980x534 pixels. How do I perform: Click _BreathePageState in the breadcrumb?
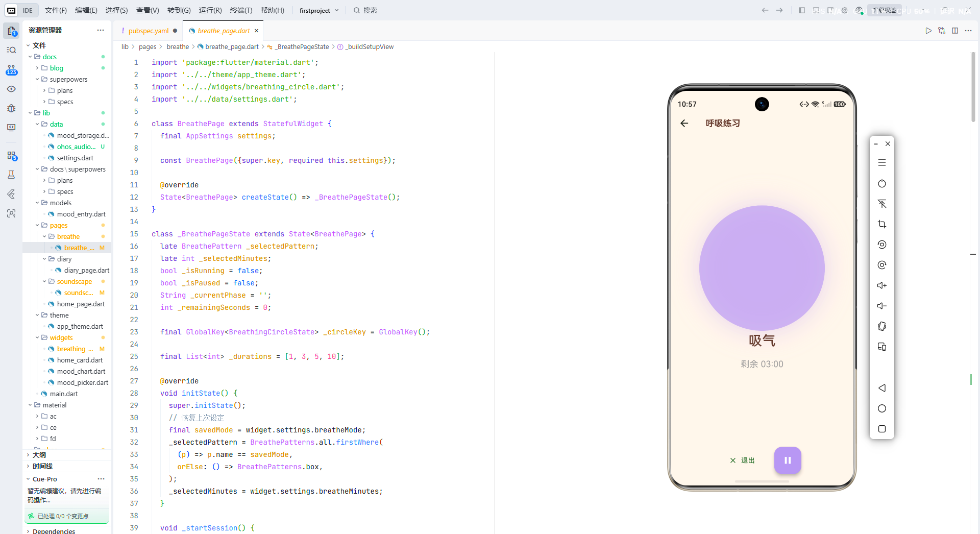302,46
